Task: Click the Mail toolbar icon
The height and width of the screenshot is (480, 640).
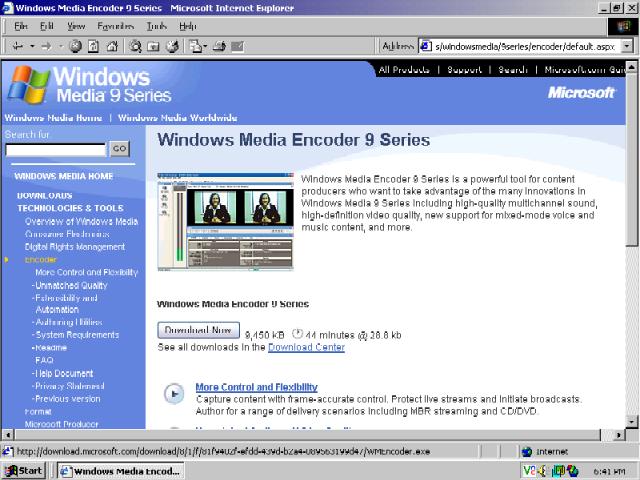Action: (196, 46)
